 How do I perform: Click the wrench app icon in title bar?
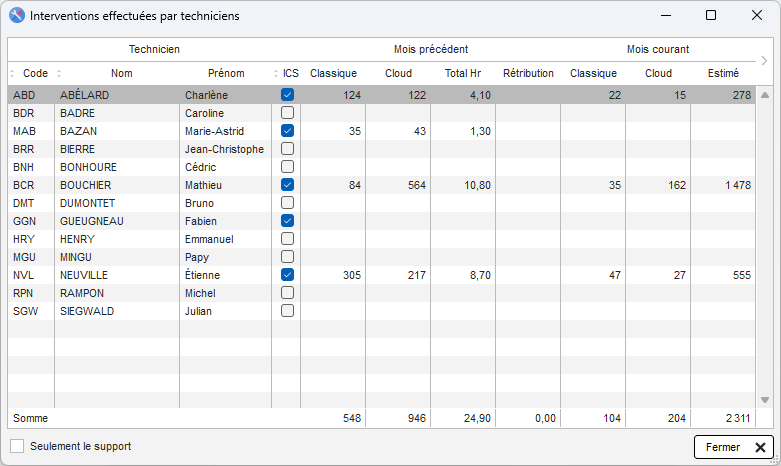pos(17,16)
